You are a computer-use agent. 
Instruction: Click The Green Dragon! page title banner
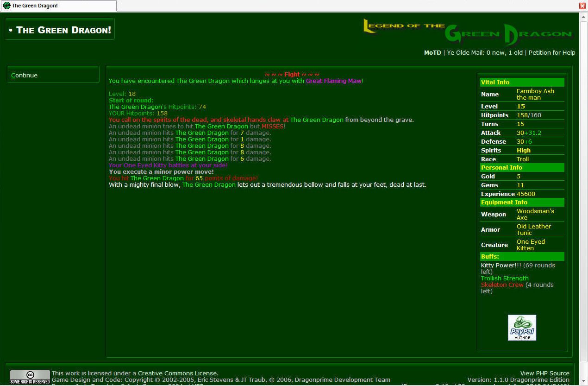60,30
